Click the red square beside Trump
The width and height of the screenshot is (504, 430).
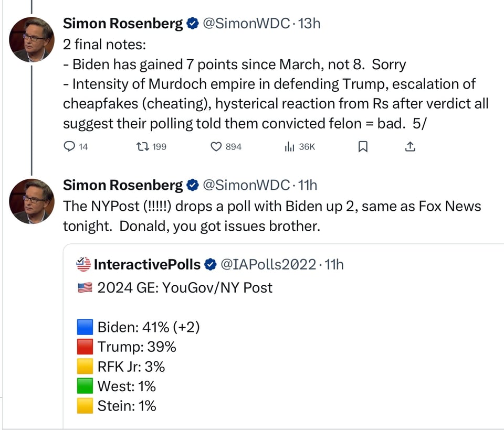[x=85, y=347]
